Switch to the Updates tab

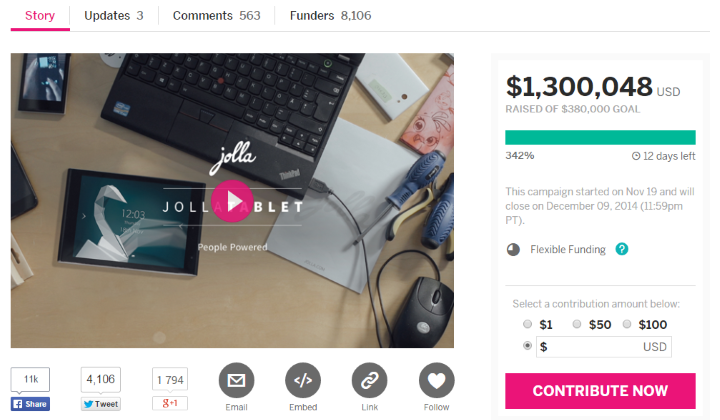coord(114,16)
